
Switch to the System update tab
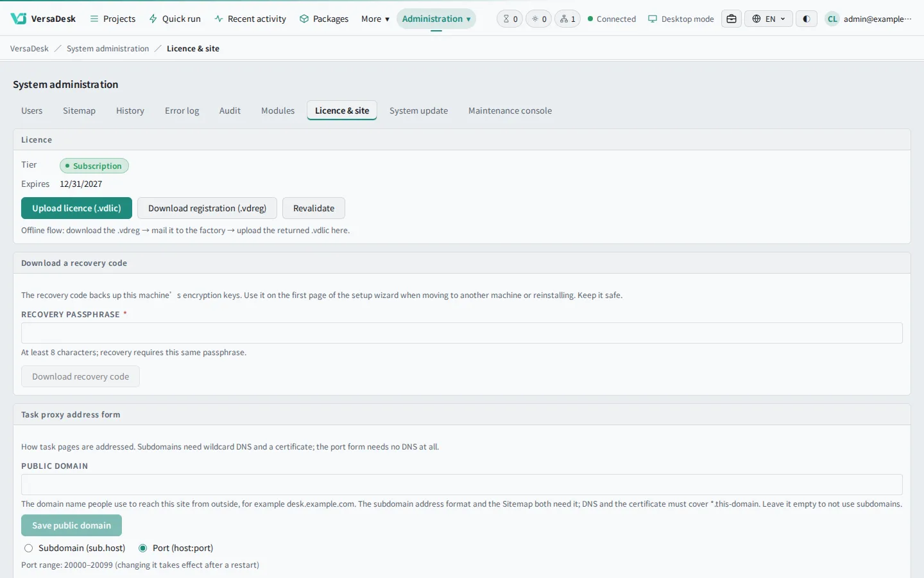click(x=418, y=110)
